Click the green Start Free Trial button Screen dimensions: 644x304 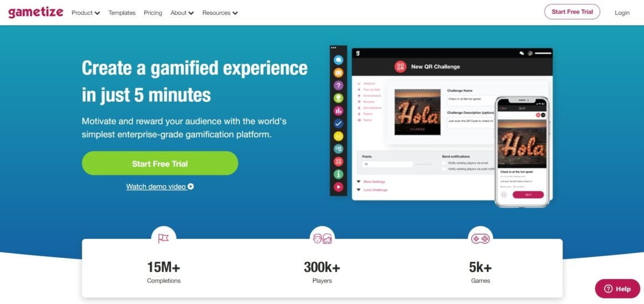point(160,163)
